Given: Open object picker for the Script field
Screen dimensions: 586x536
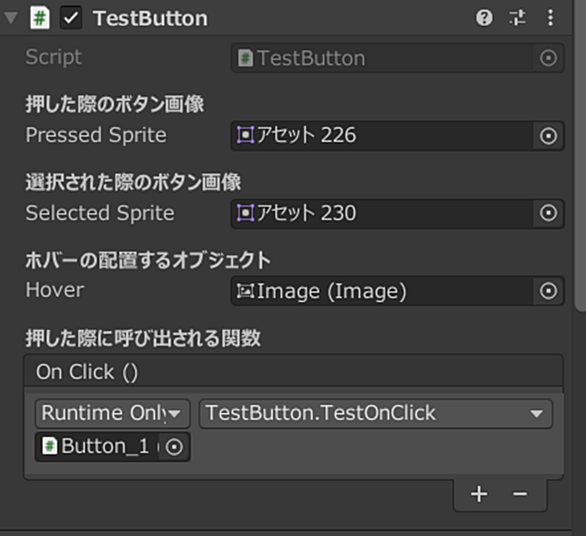Looking at the screenshot, I should tap(548, 58).
